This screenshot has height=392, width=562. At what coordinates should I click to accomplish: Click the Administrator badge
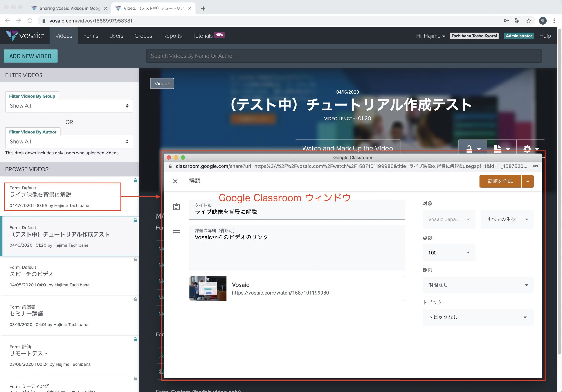(x=519, y=36)
